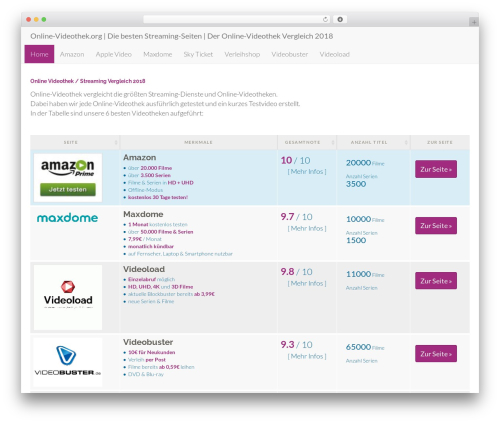The height and width of the screenshot is (423, 500).
Task: Click 'über 20.000 Filme' feature link
Action: point(150,168)
